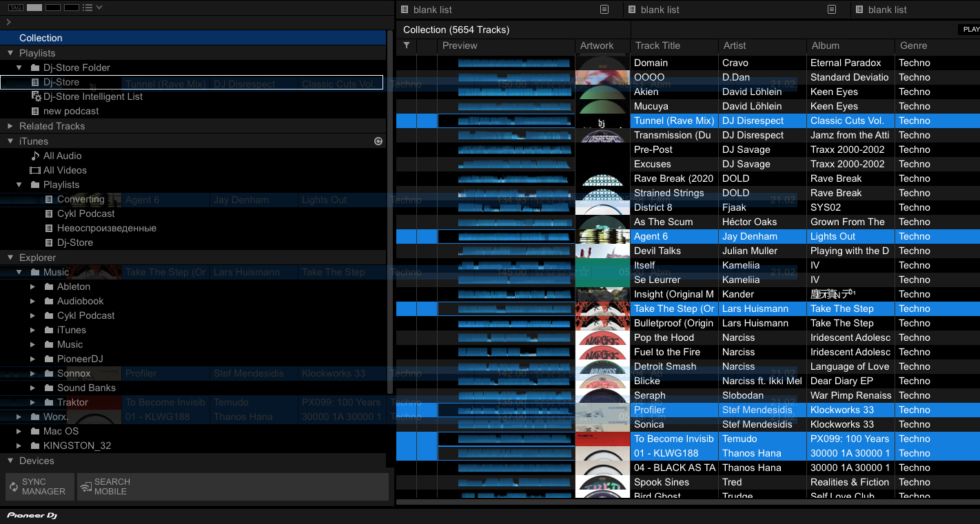Open the Dj-Store Intelligent List icon
Viewport: 980px width, 524px height.
[37, 96]
